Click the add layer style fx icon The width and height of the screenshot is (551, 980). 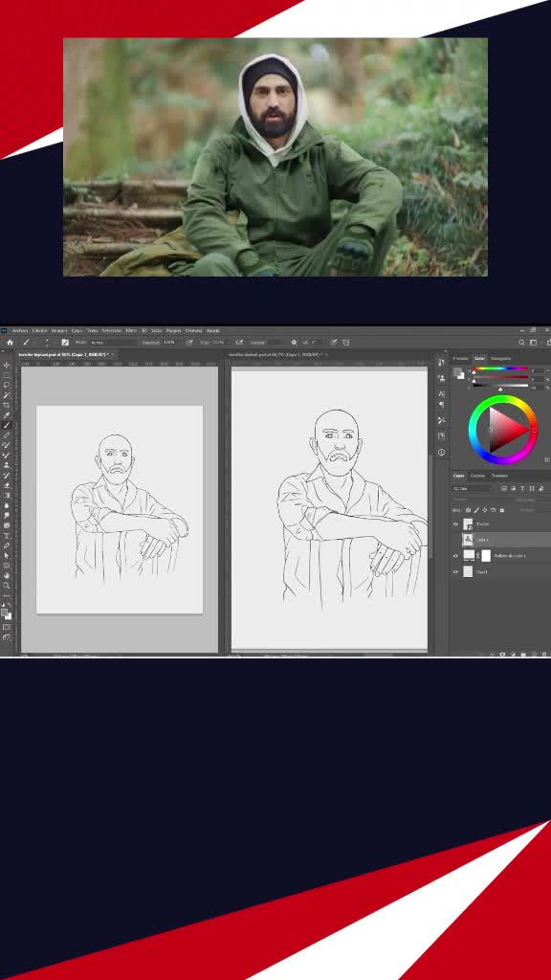(x=493, y=655)
